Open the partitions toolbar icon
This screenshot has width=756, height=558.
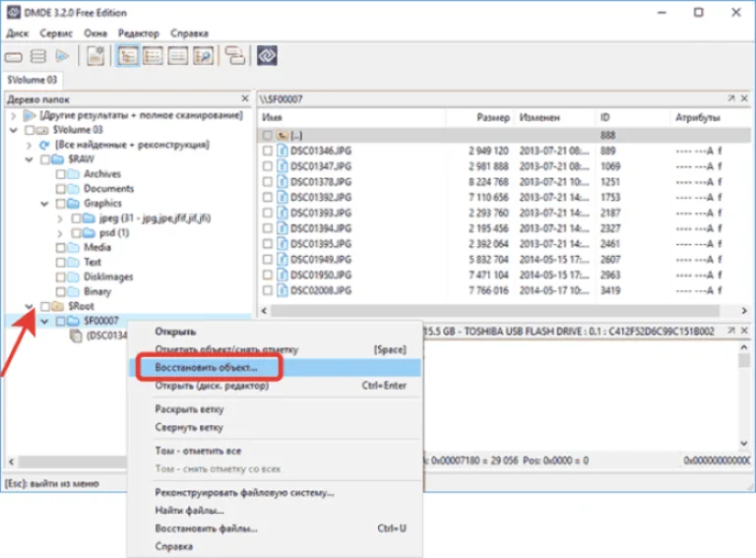pyautogui.click(x=38, y=56)
